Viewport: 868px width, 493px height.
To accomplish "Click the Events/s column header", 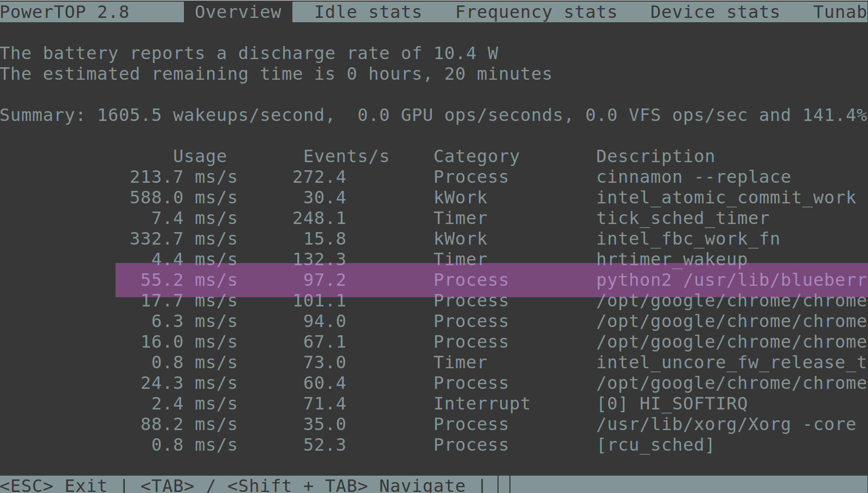I will pyautogui.click(x=346, y=156).
